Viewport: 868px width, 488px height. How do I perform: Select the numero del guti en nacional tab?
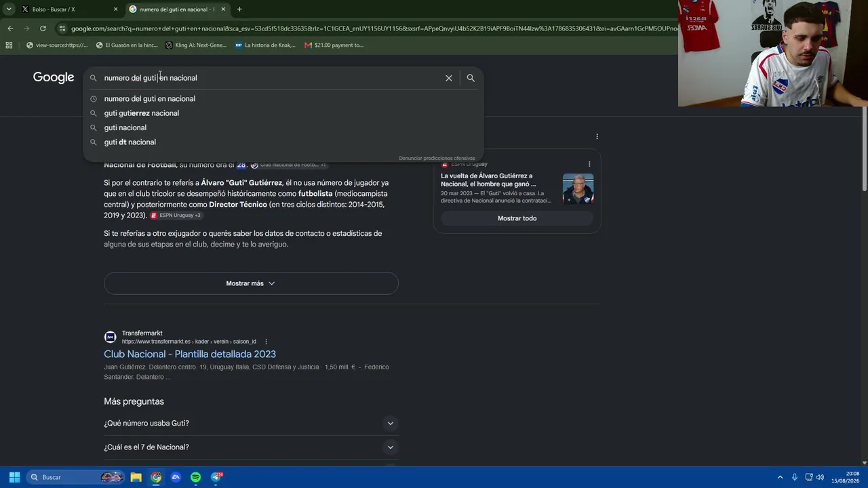178,9
